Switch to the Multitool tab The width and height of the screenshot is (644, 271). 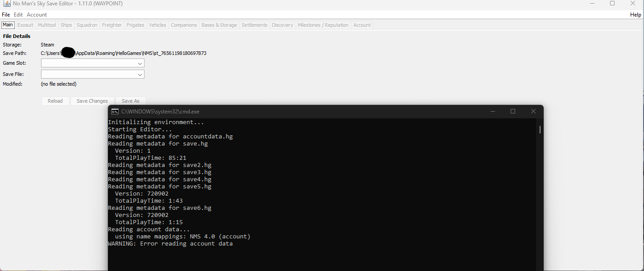(x=47, y=25)
